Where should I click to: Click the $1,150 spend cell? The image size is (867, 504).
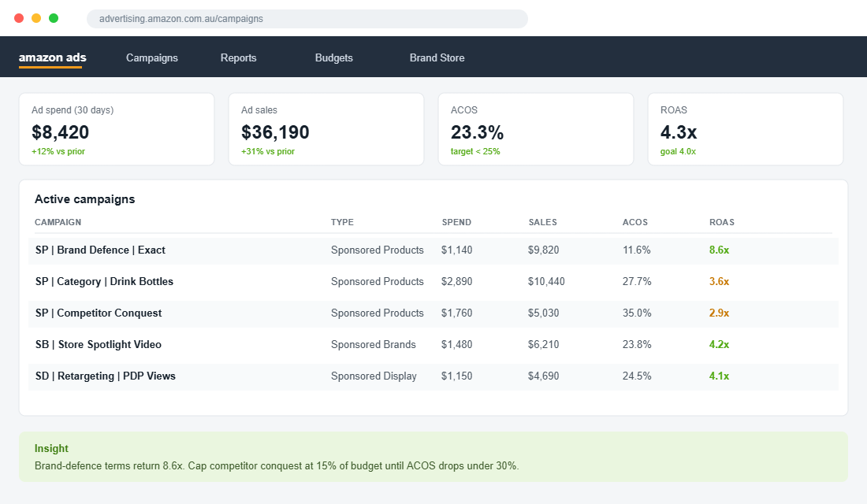click(456, 376)
